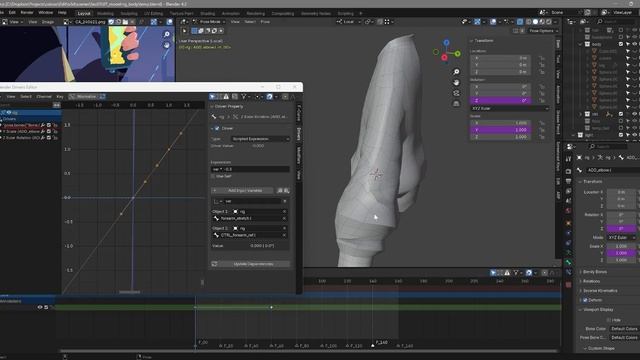The width and height of the screenshot is (640, 360).
Task: Remove the 'var' driver variable X icon
Action: pos(285,201)
